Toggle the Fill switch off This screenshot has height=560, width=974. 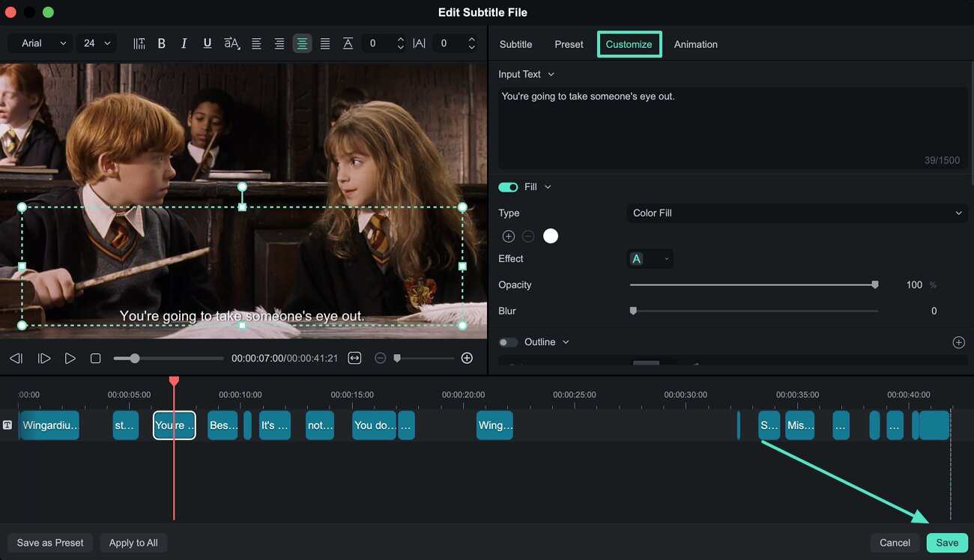click(508, 187)
